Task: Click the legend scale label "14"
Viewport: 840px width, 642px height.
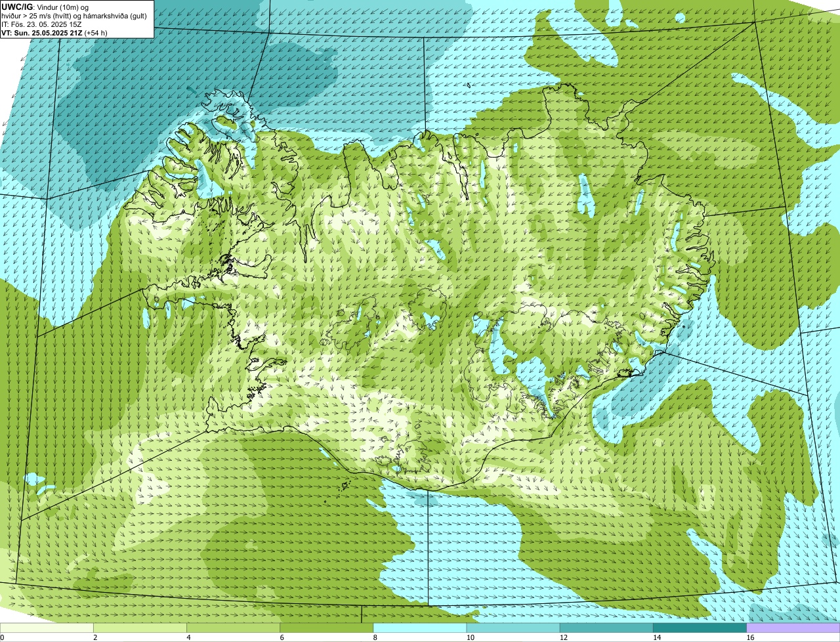Action: point(656,637)
